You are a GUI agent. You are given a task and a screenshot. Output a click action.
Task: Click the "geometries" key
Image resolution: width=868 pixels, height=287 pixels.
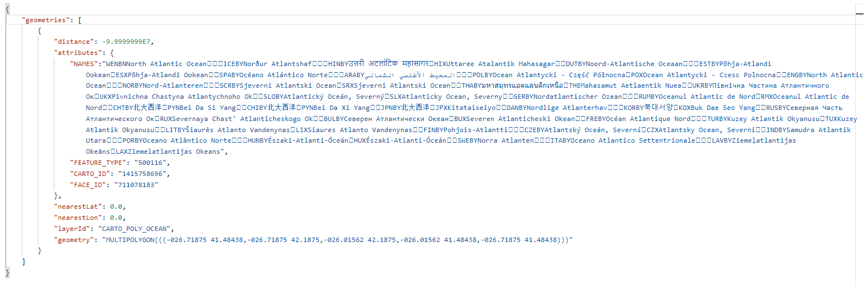46,20
